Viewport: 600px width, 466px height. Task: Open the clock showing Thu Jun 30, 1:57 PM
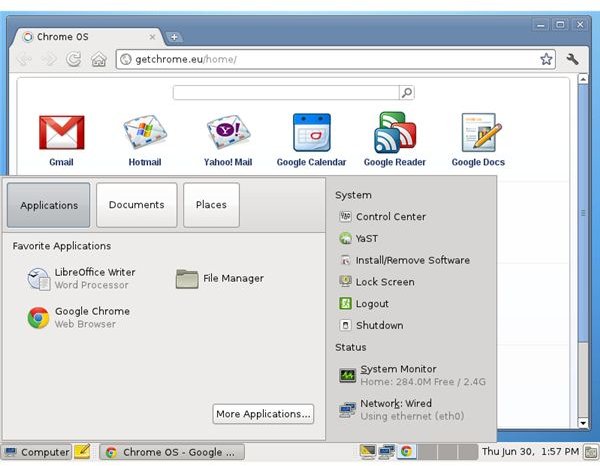tap(530, 452)
